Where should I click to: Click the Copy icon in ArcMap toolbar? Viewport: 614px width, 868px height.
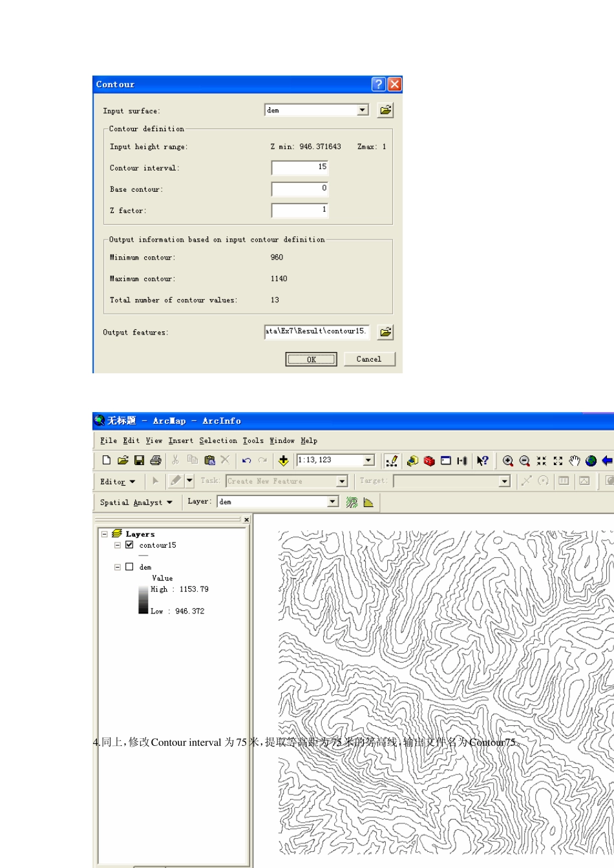point(193,460)
